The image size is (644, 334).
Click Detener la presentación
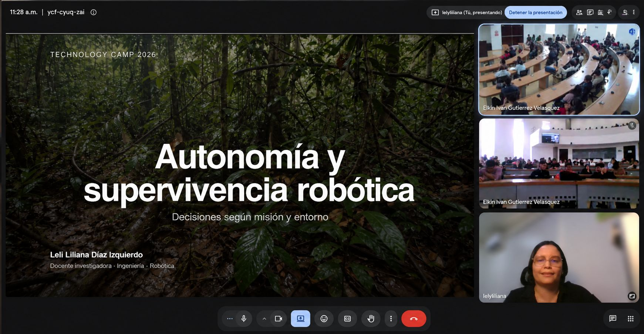[535, 12]
